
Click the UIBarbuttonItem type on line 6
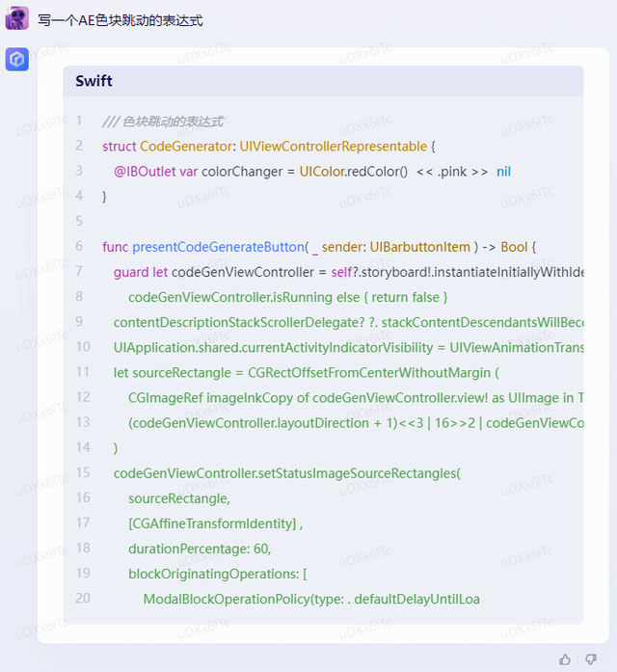tap(420, 247)
